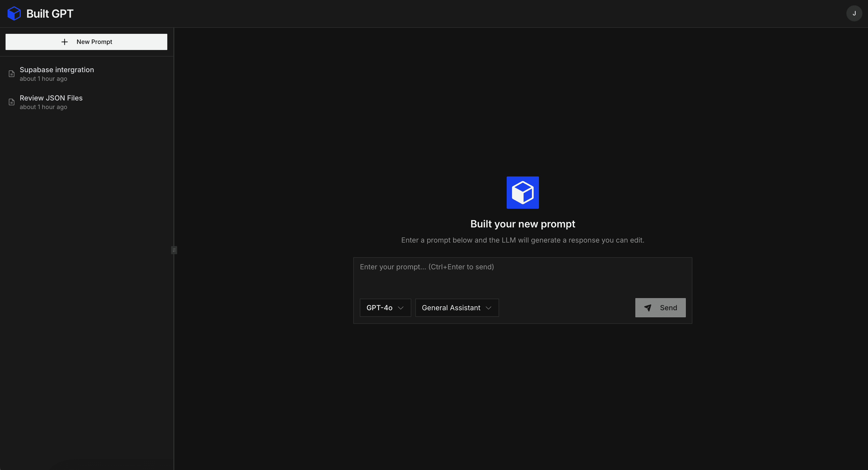The height and width of the screenshot is (470, 868).
Task: Open the GPT-4o model dropdown
Action: (379, 307)
